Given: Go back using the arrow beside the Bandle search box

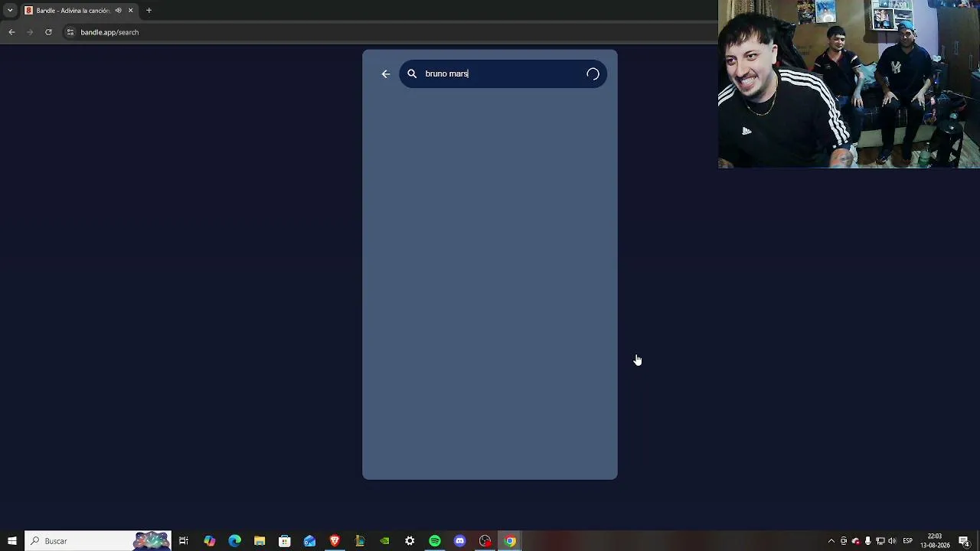Looking at the screenshot, I should point(386,73).
